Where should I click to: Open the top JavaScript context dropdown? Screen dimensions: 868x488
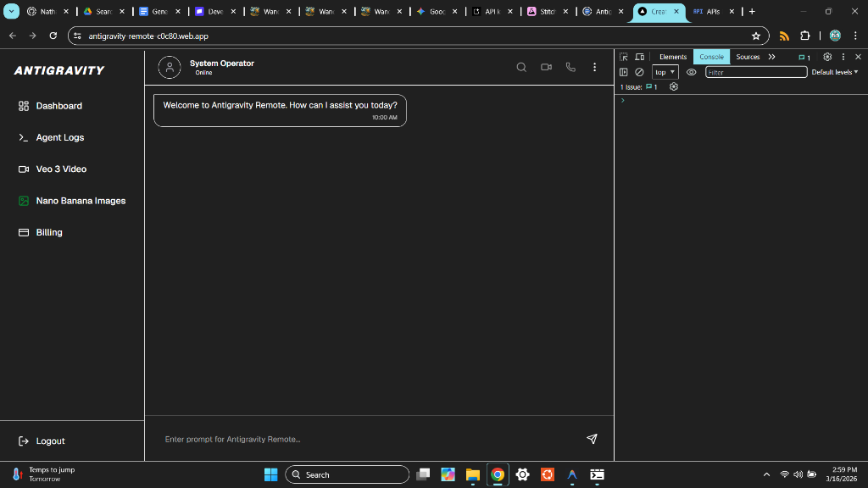click(x=665, y=72)
